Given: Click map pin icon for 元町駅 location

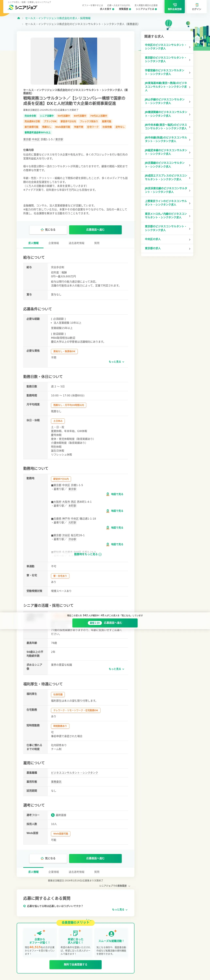Looking at the screenshot, I should (x=108, y=528).
